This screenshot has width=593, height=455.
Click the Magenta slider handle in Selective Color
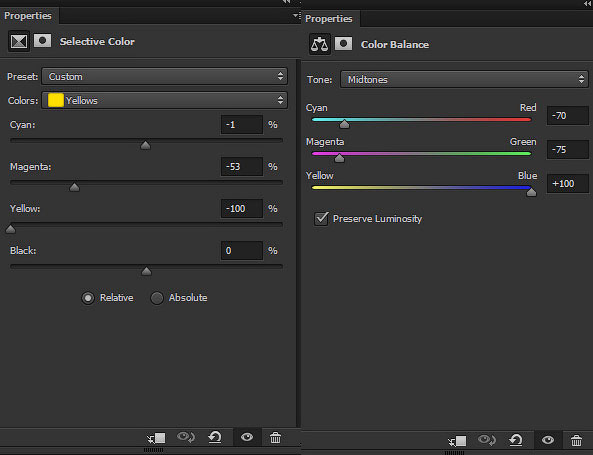click(75, 187)
